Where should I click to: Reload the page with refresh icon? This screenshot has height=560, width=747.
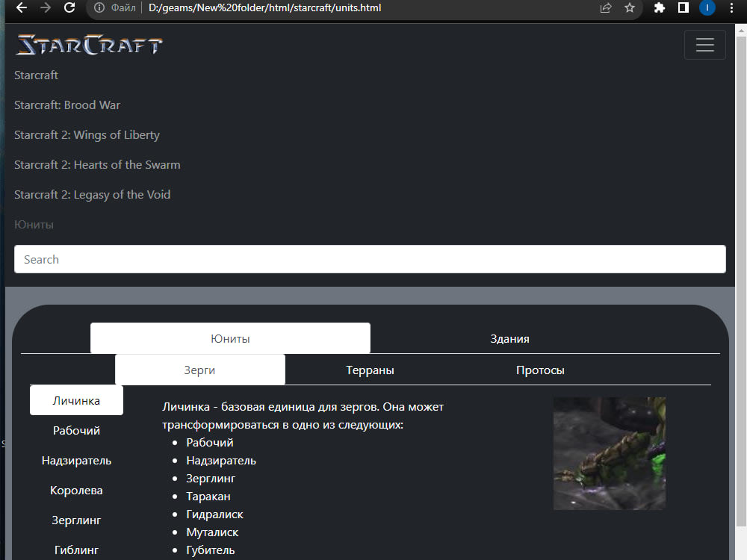[x=69, y=7]
